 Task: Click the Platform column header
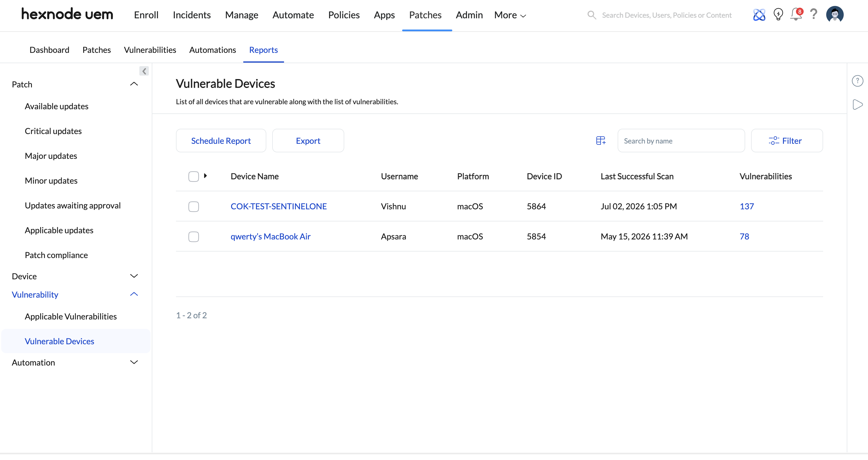coord(473,176)
